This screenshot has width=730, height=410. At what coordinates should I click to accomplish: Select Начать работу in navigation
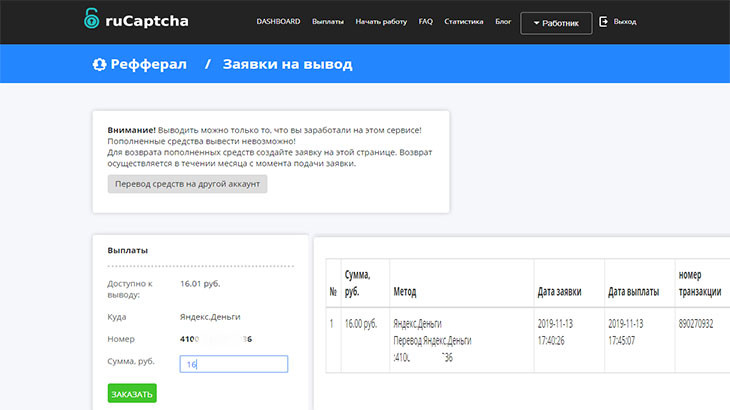(380, 21)
